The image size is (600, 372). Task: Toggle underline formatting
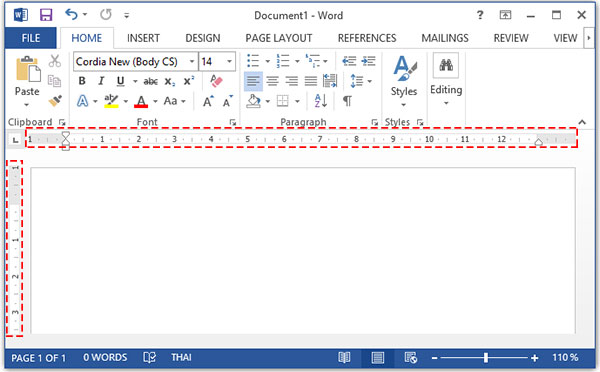(121, 81)
